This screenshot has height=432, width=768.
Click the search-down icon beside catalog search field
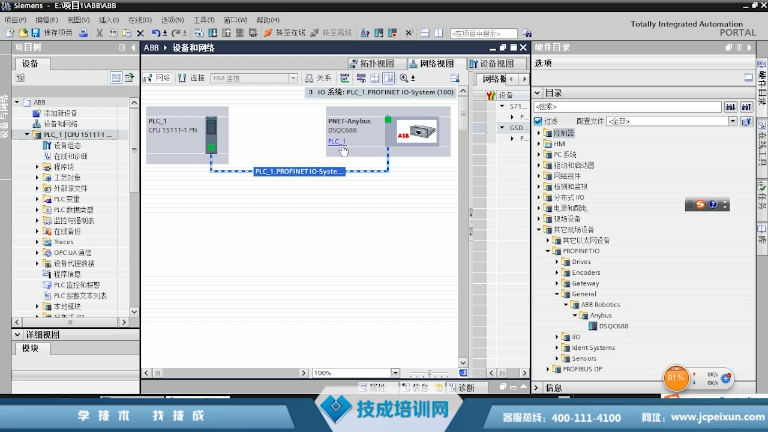click(x=728, y=105)
